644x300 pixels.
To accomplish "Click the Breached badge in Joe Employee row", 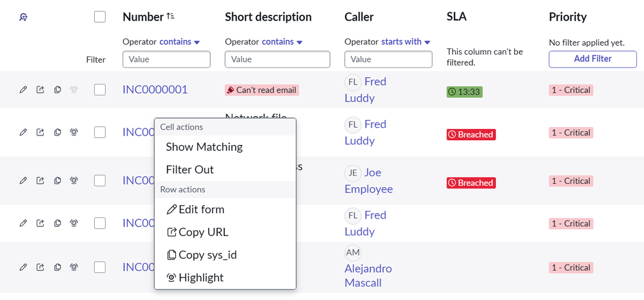I will pyautogui.click(x=471, y=183).
